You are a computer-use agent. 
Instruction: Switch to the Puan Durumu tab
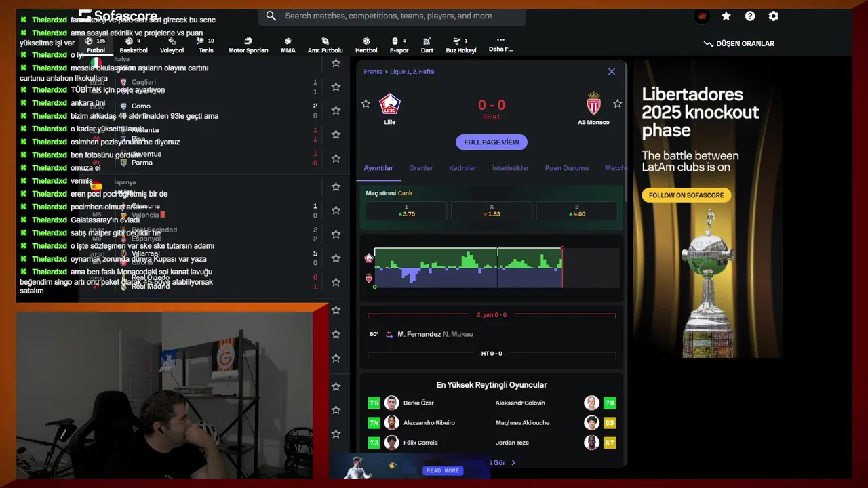pos(567,168)
